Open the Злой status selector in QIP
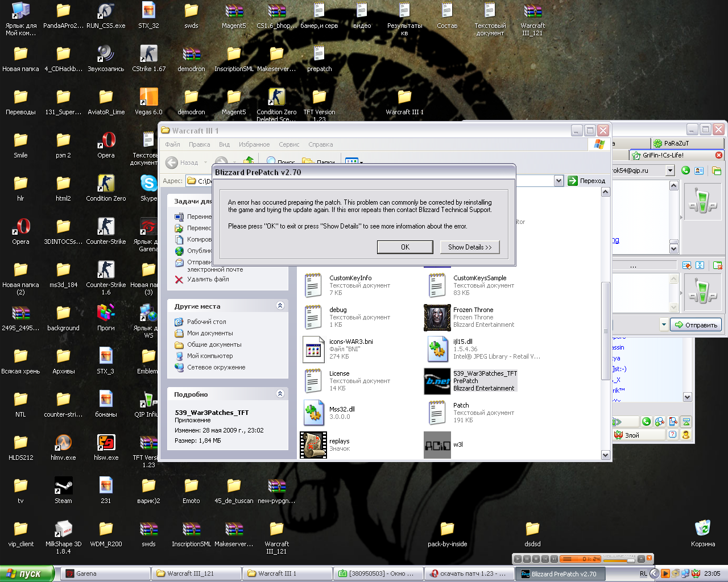Viewport: 728px width, 582px height. pos(638,435)
